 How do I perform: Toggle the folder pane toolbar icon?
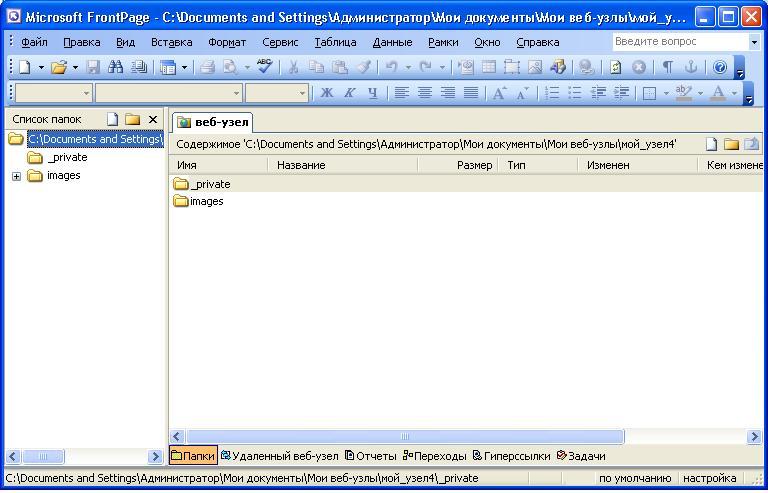(168, 67)
